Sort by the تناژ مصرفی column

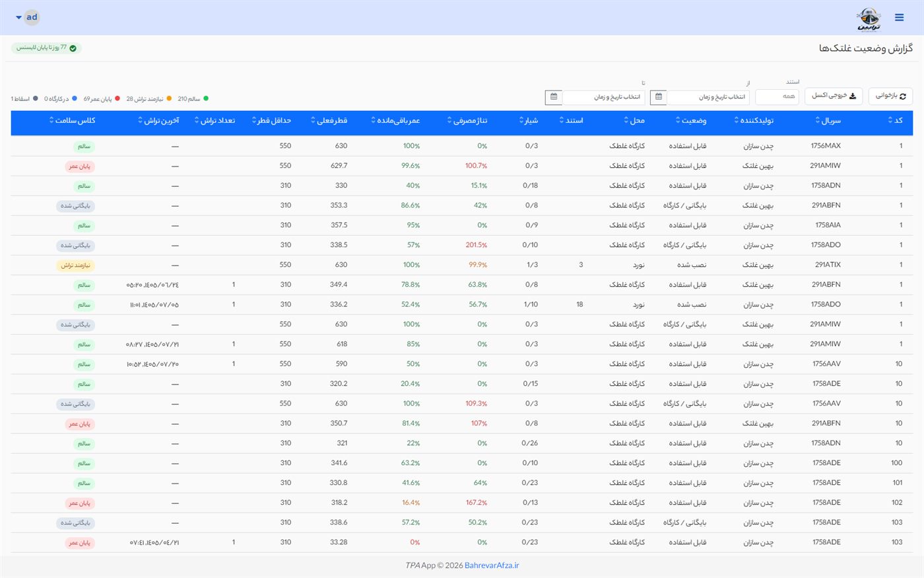pos(467,121)
